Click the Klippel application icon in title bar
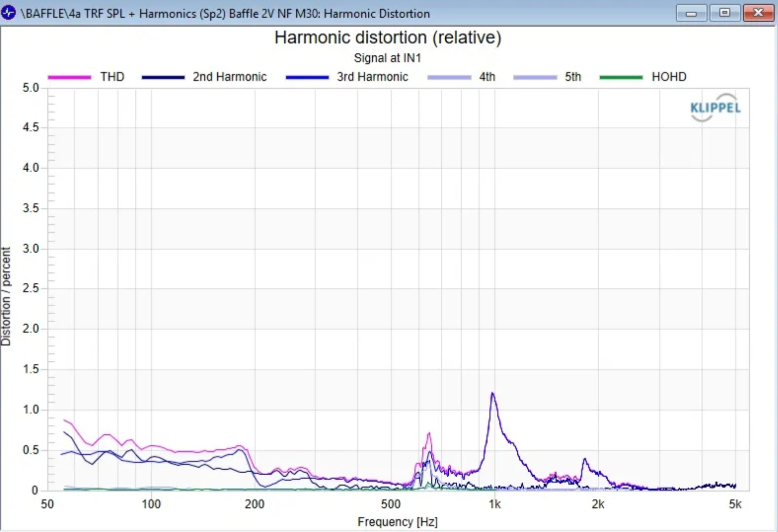Image resolution: width=778 pixels, height=532 pixels. click(x=8, y=12)
